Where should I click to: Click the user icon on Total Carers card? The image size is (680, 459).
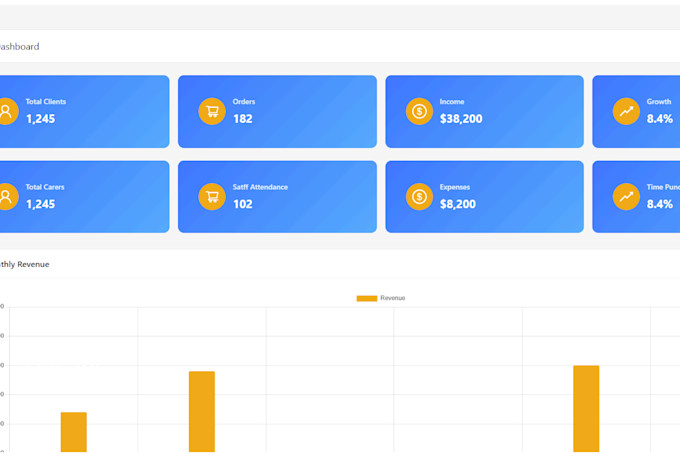8,197
